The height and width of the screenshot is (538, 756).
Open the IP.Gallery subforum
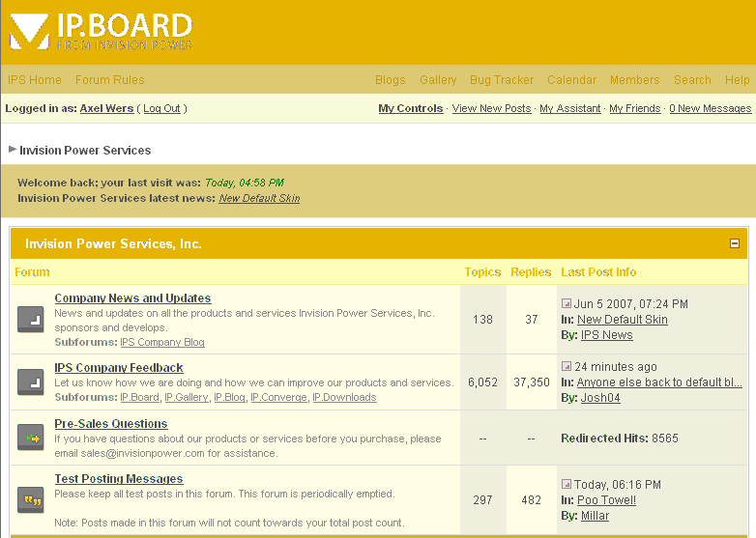tap(187, 397)
